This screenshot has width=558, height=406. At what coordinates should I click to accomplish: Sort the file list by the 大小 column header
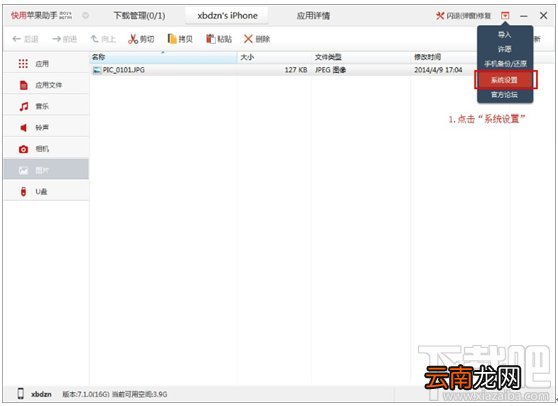click(274, 57)
